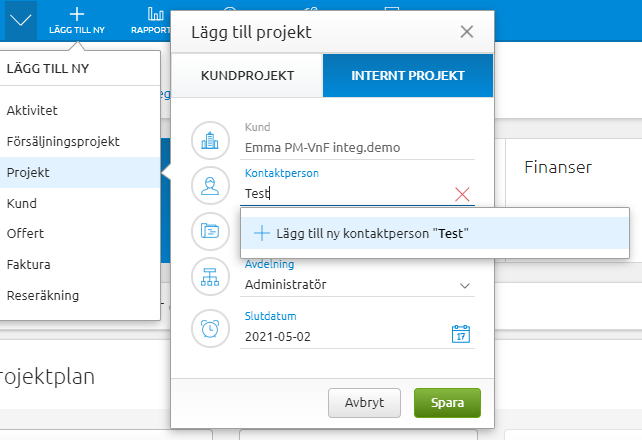Click the department hierarchy icon beside Avdelning
The height and width of the screenshot is (440, 642).
(x=210, y=277)
